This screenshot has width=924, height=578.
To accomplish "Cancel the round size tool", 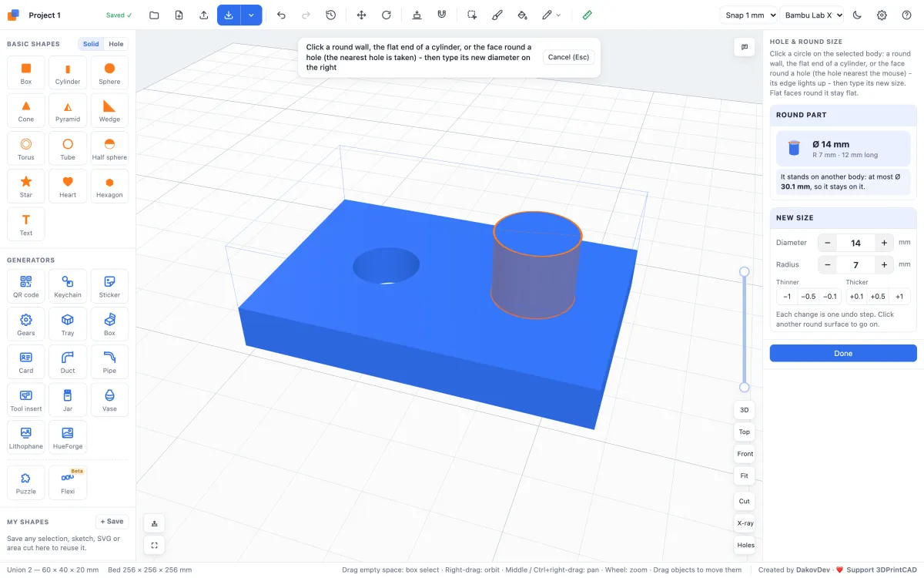I will click(x=569, y=57).
